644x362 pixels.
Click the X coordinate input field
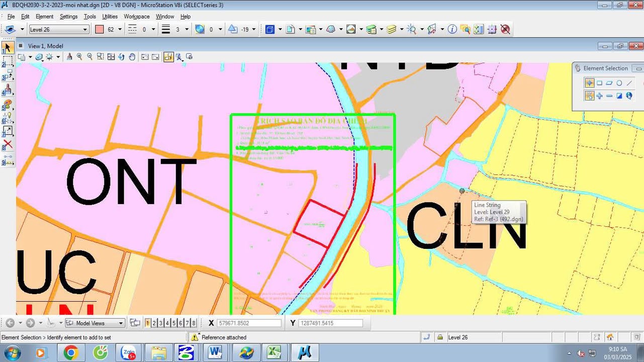[x=249, y=323]
